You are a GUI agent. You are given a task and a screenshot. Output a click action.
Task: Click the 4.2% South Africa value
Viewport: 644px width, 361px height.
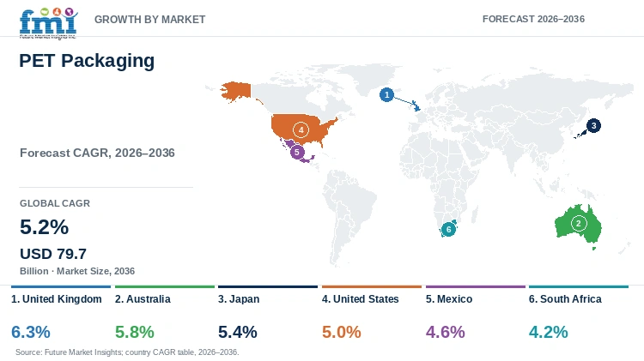[549, 332]
